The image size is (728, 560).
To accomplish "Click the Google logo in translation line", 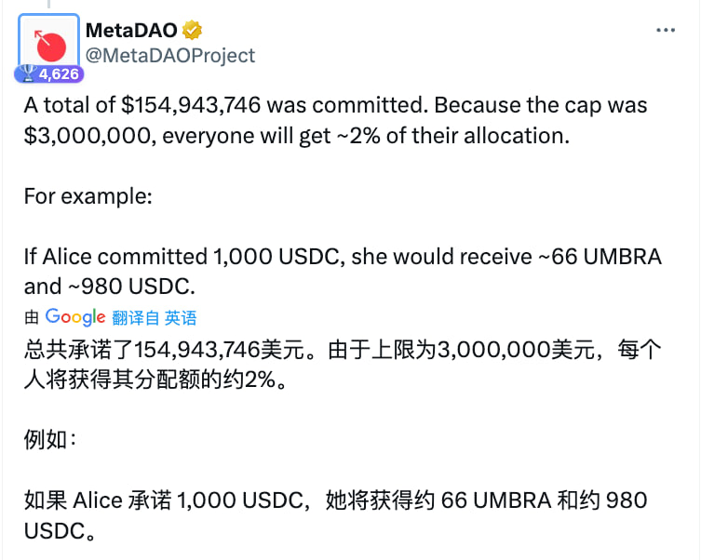I will pyautogui.click(x=75, y=317).
